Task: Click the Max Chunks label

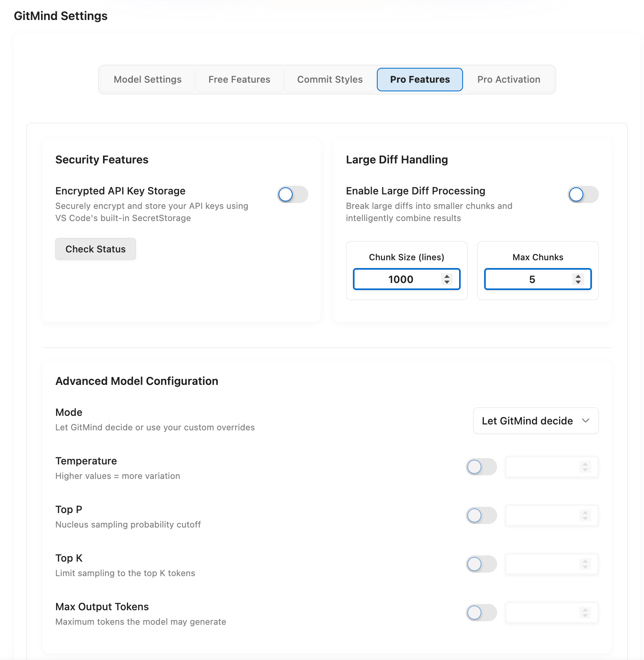Action: coord(538,257)
